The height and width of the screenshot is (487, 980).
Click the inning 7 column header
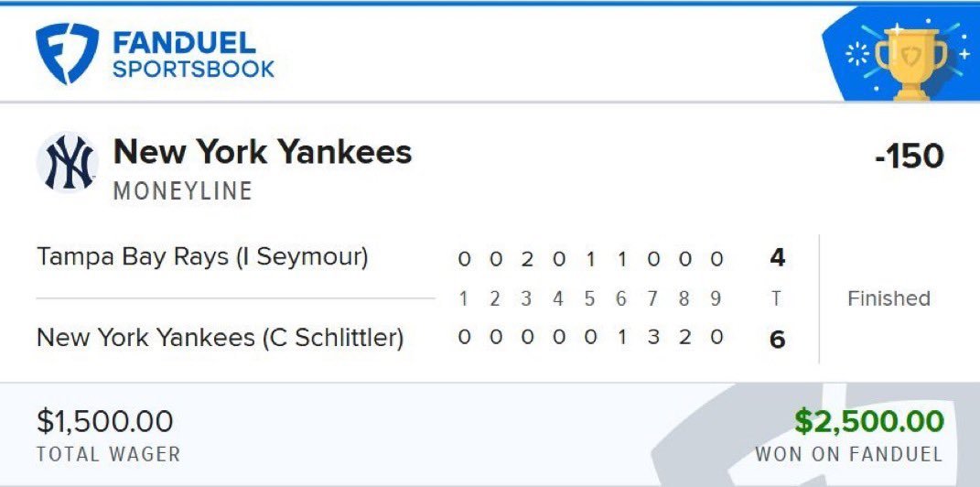point(652,299)
